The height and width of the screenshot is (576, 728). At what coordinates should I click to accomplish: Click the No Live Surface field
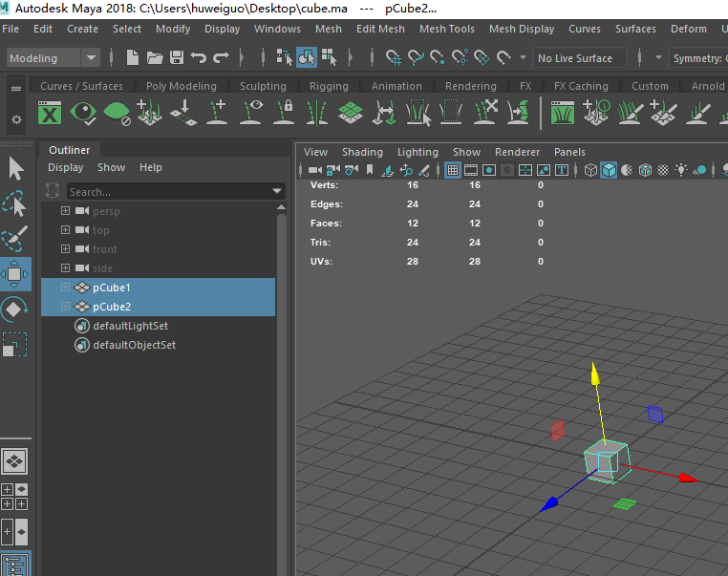tap(580, 58)
